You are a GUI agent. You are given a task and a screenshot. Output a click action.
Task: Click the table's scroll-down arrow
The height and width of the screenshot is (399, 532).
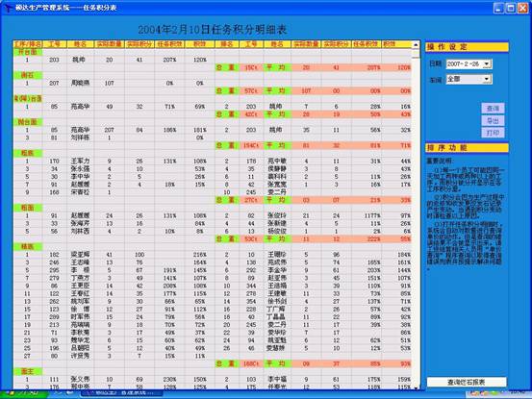416,387
